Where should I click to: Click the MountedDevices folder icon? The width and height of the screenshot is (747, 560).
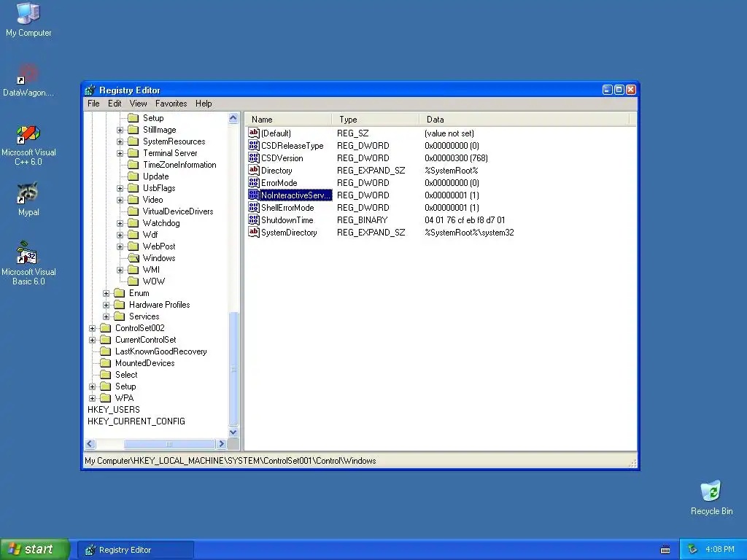105,363
